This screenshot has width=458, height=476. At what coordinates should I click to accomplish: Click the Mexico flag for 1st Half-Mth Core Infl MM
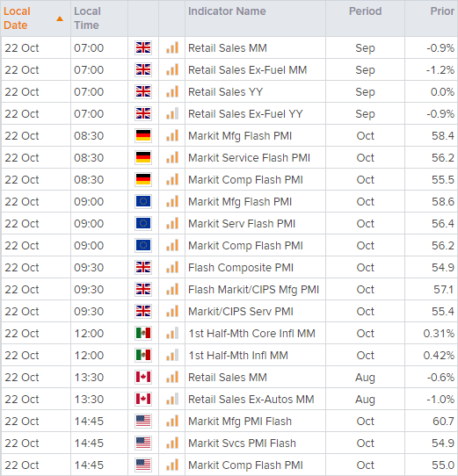pos(143,333)
